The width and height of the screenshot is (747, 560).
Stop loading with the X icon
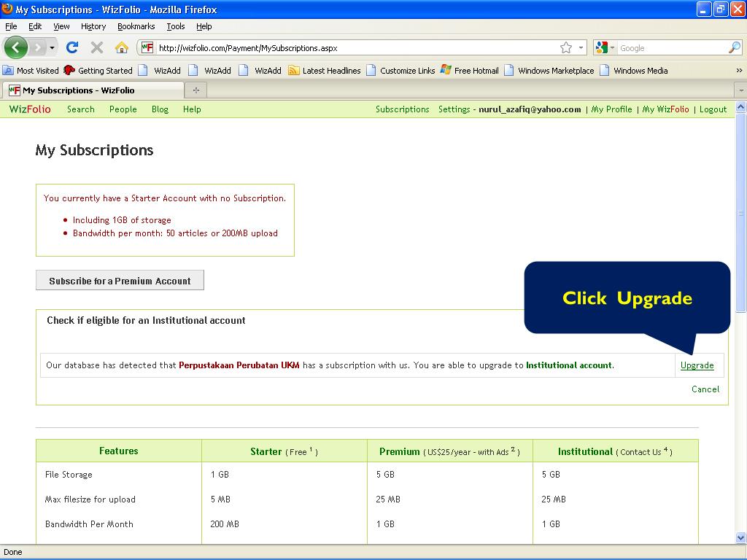point(97,47)
